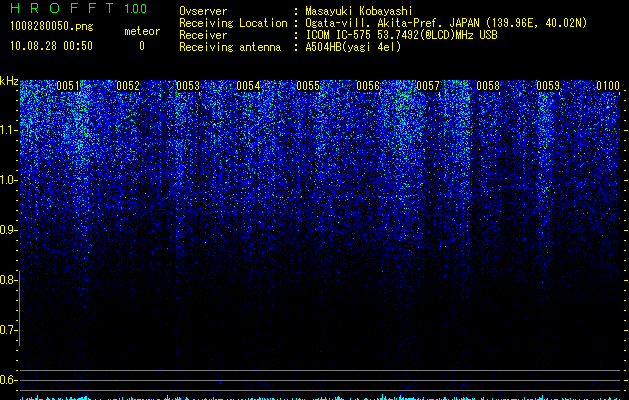Select ICOM IC-575 53.7492 MHz USB text
Image resolution: width=629 pixels, height=400 pixels.
[x=401, y=35]
